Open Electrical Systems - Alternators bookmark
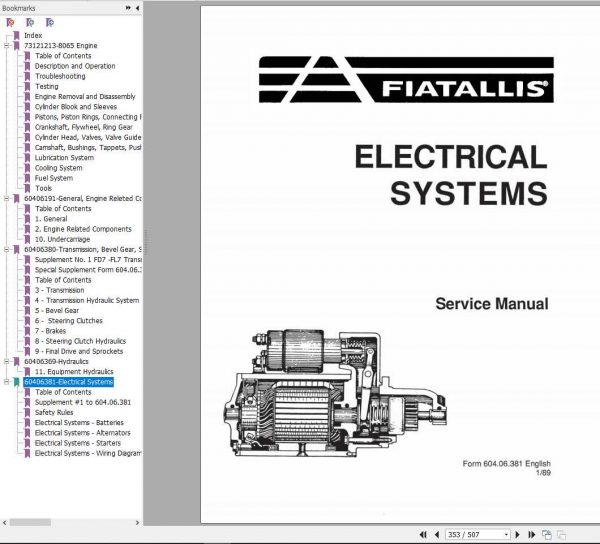Screen dimensions: 600x544 point(83,433)
